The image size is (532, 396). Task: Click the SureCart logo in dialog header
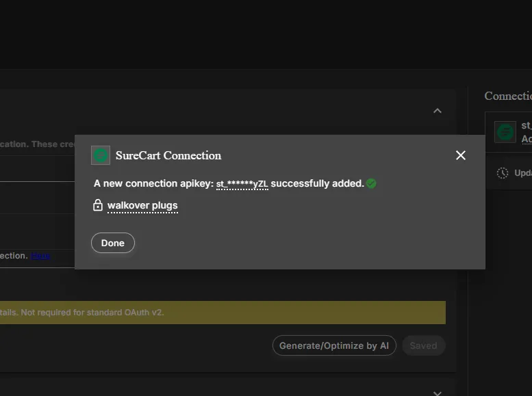(101, 155)
